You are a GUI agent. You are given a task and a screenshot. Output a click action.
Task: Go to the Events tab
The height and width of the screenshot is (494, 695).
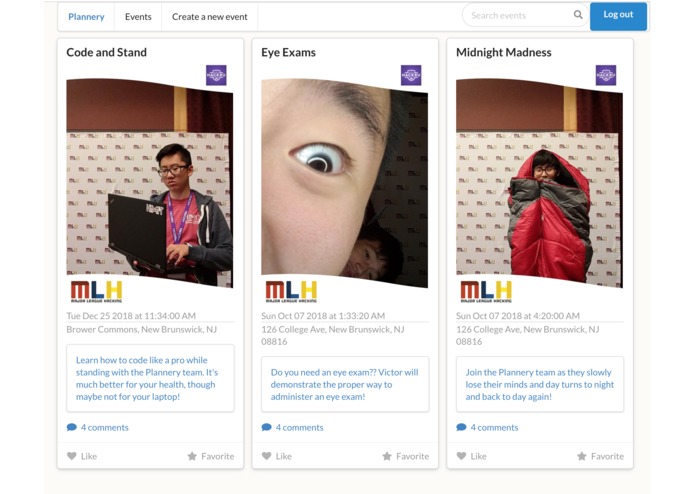[138, 17]
